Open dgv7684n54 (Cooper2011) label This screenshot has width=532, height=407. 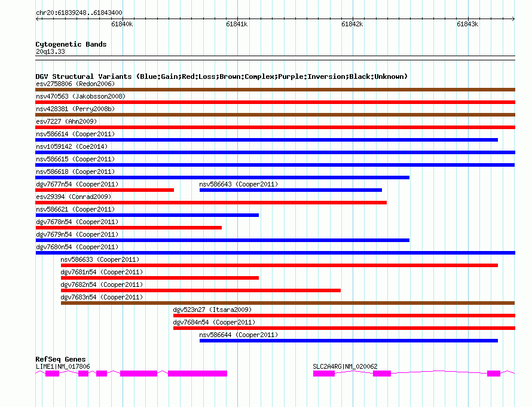pyautogui.click(x=214, y=322)
